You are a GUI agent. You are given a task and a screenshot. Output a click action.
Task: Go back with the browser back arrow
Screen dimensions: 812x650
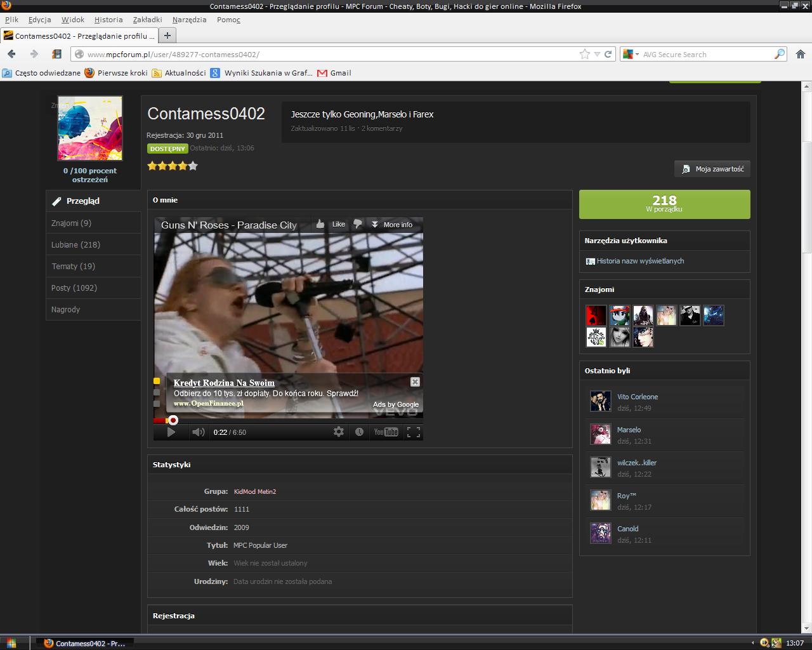click(x=11, y=55)
